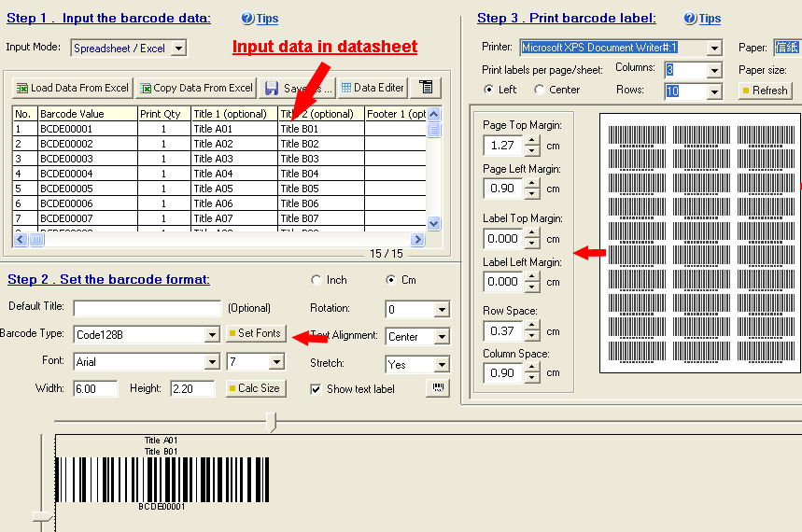
Task: Click the Page Top Margin value field
Action: click(503, 146)
